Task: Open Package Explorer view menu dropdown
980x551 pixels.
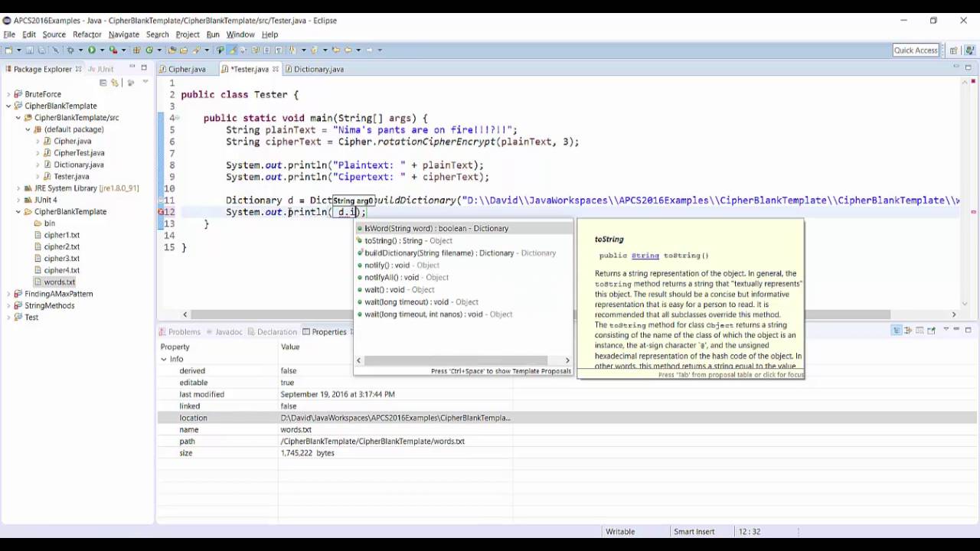Action: tap(145, 82)
